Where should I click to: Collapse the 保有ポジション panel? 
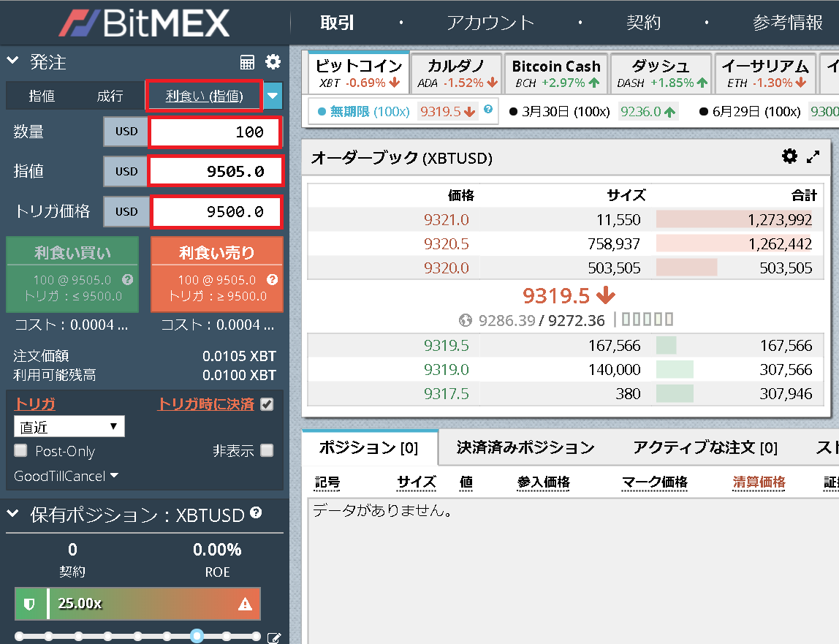[13, 514]
